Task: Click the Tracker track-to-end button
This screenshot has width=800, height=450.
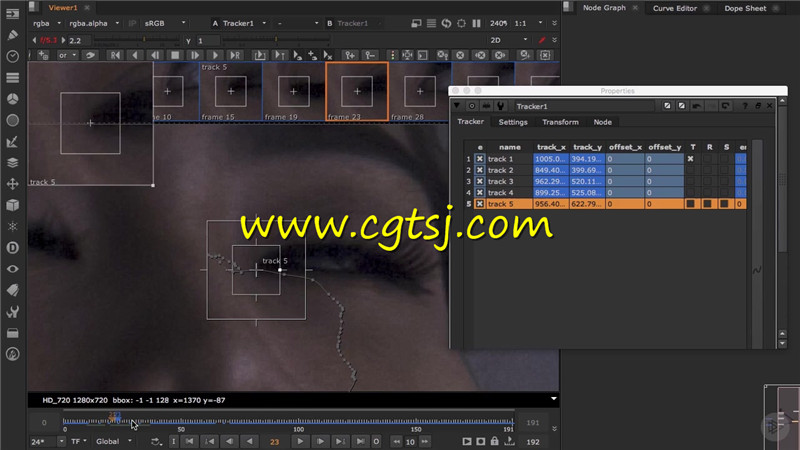Action: pyautogui.click(x=235, y=55)
